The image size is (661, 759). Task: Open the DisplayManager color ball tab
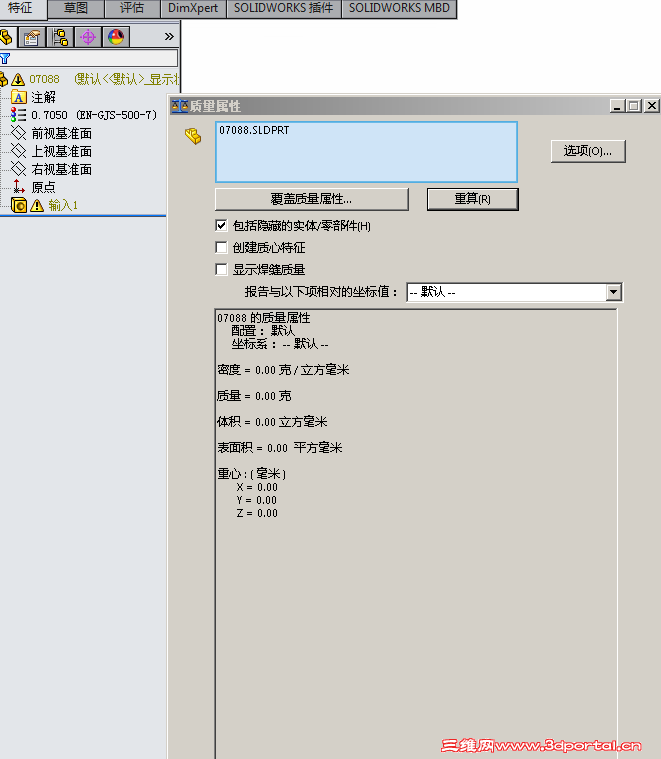coord(116,37)
